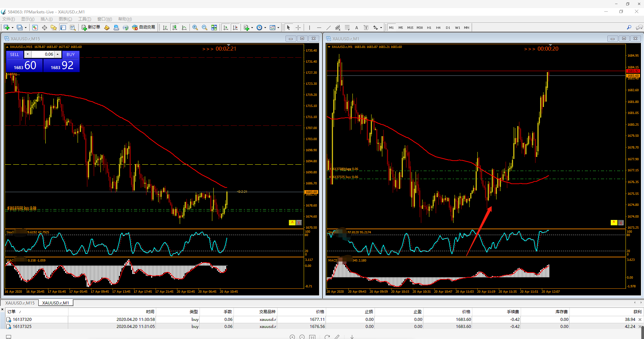The width and height of the screenshot is (644, 339).
Task: Switch chart to line chart mode
Action: click(184, 27)
